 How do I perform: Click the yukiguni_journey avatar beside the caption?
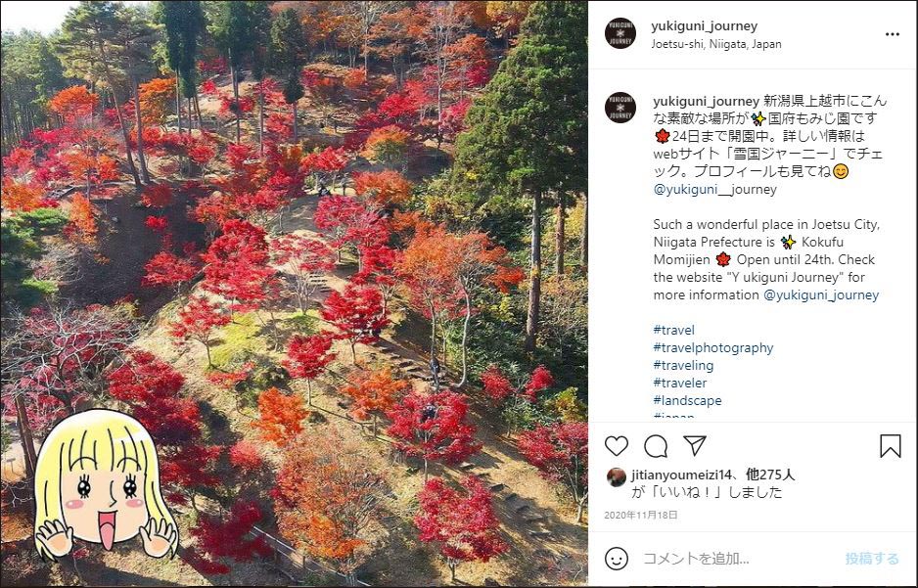click(x=620, y=108)
